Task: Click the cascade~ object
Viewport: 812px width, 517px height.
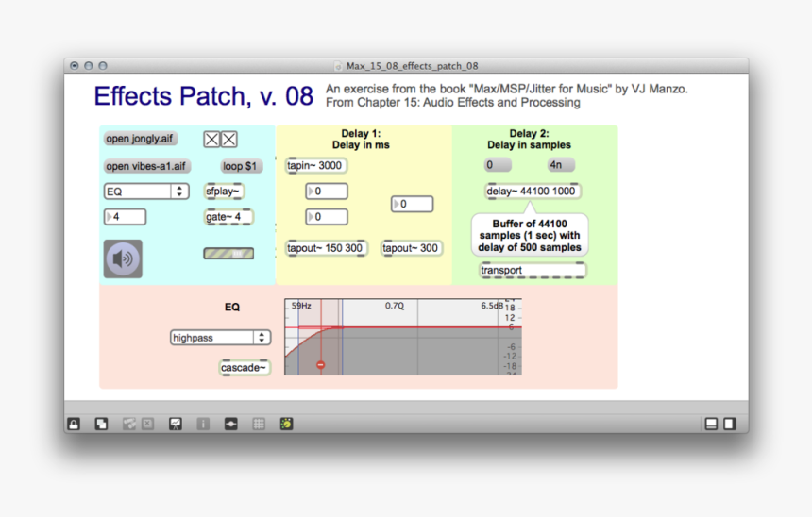Action: pyautogui.click(x=244, y=367)
